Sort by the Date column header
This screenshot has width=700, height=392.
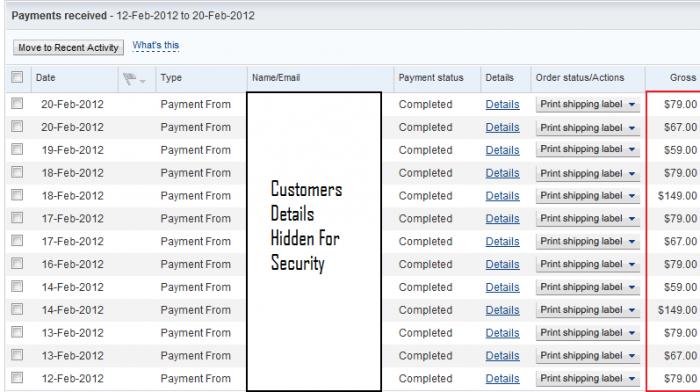(46, 78)
